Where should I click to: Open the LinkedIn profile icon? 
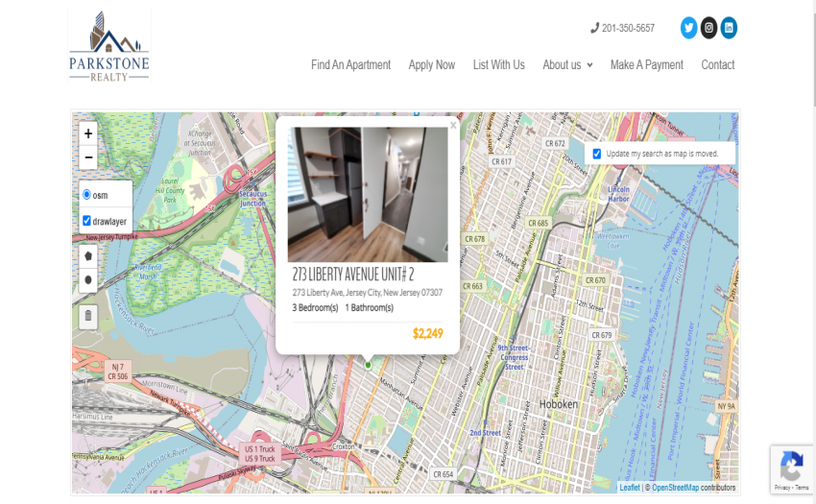click(729, 28)
